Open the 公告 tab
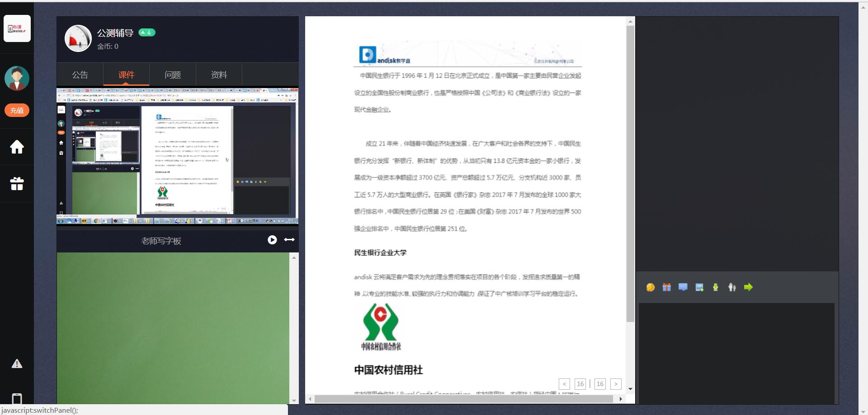Image resolution: width=868 pixels, height=415 pixels. (x=80, y=75)
